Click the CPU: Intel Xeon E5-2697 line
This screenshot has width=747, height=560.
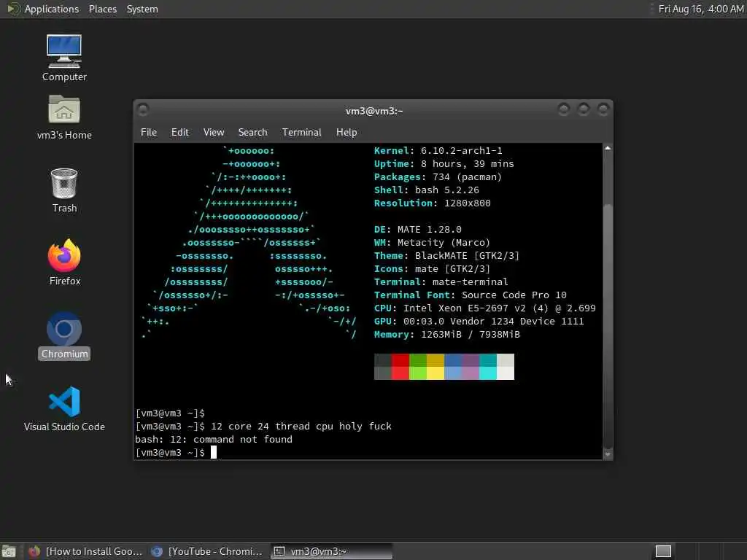tap(484, 308)
